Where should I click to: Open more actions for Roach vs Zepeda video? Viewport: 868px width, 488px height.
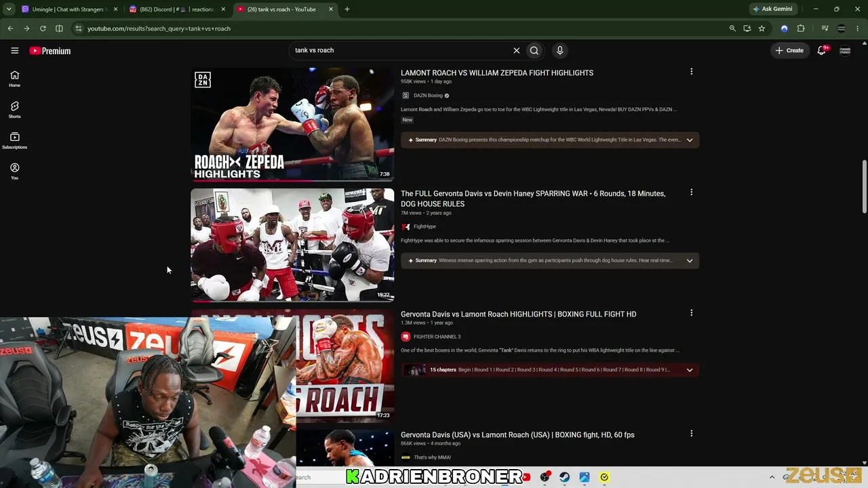[691, 71]
